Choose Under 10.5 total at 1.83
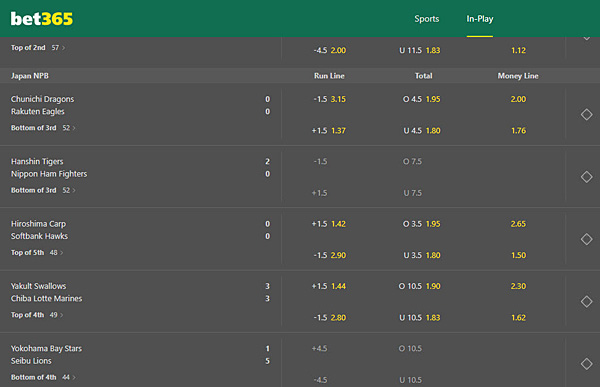Screen dimensions: 600x387 [x=420, y=318]
